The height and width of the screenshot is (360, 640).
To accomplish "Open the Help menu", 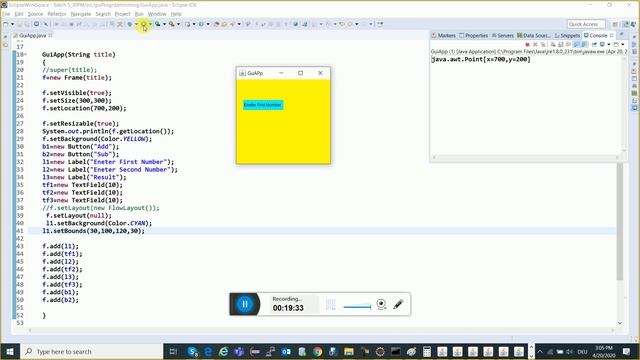I will click(x=176, y=14).
